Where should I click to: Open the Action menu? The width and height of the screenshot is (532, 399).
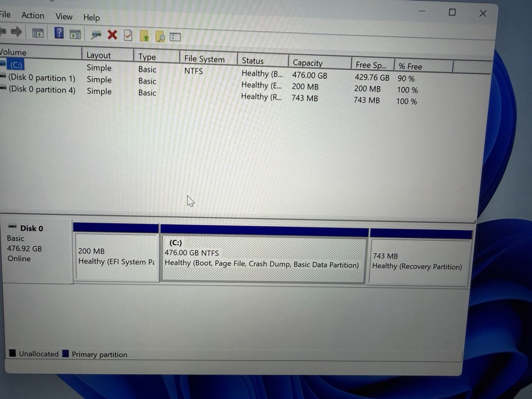33,15
